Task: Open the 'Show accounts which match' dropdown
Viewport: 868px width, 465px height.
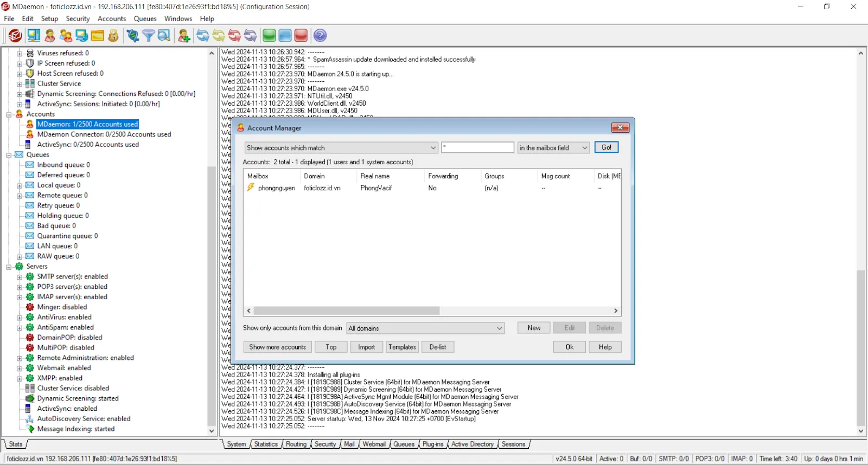Action: (341, 148)
